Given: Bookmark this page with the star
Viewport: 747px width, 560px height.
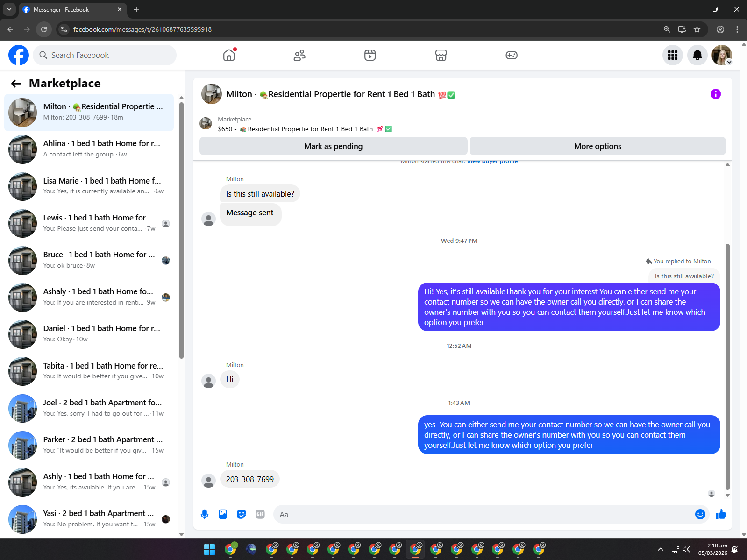Looking at the screenshot, I should pyautogui.click(x=697, y=29).
